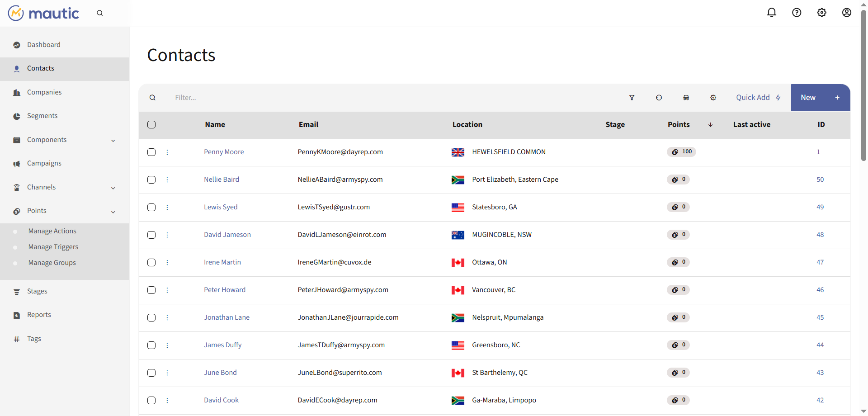Viewport: 868px width, 416px height.
Task: Click the refresh icon in contacts toolbar
Action: pos(659,98)
